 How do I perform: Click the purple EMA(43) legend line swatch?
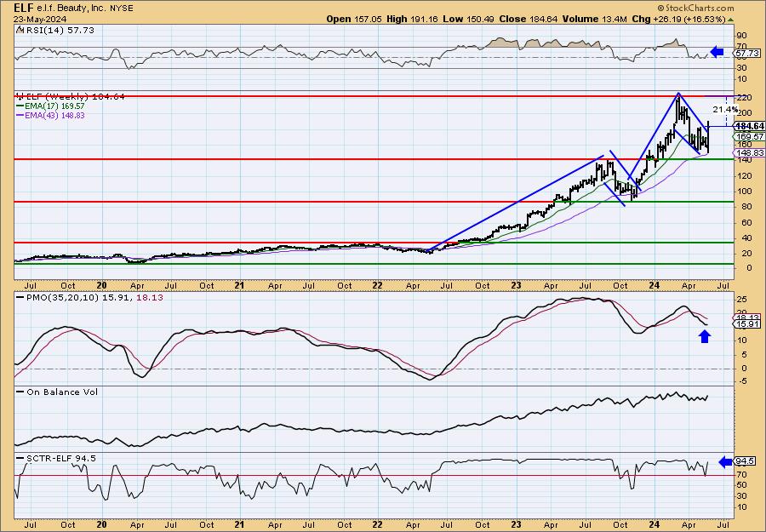pos(20,116)
